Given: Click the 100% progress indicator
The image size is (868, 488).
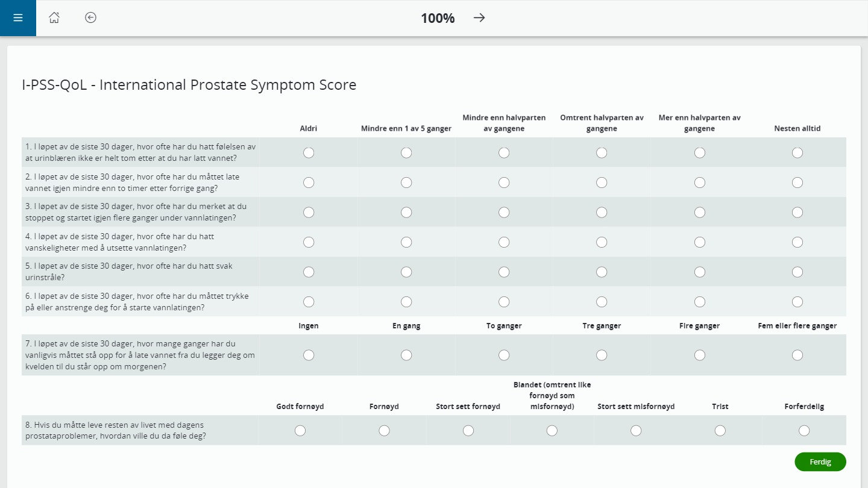Looking at the screenshot, I should pos(437,18).
